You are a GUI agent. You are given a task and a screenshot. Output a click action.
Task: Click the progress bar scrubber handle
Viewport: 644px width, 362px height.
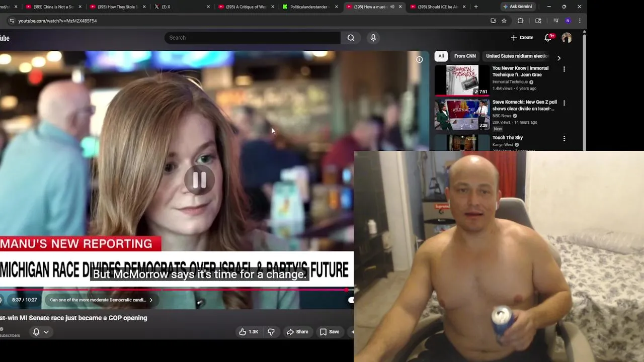click(x=347, y=290)
